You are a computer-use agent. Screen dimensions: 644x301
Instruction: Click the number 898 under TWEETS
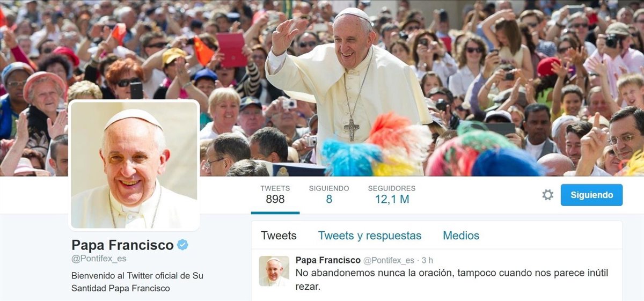coord(275,200)
